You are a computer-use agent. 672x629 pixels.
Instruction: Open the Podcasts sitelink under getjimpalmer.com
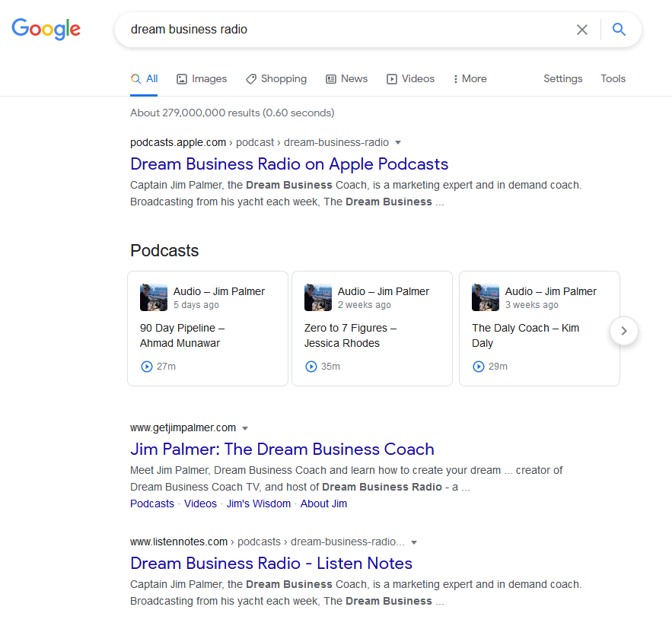point(152,504)
